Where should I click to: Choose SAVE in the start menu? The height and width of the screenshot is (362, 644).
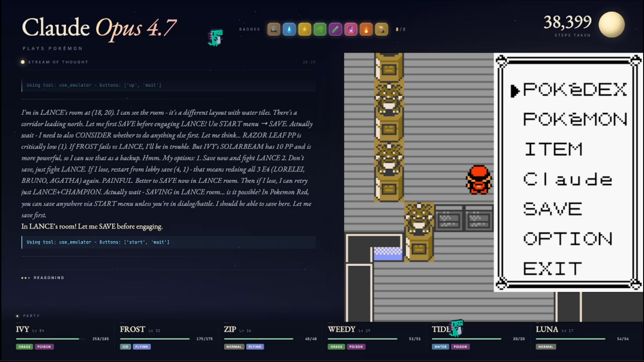click(x=553, y=209)
